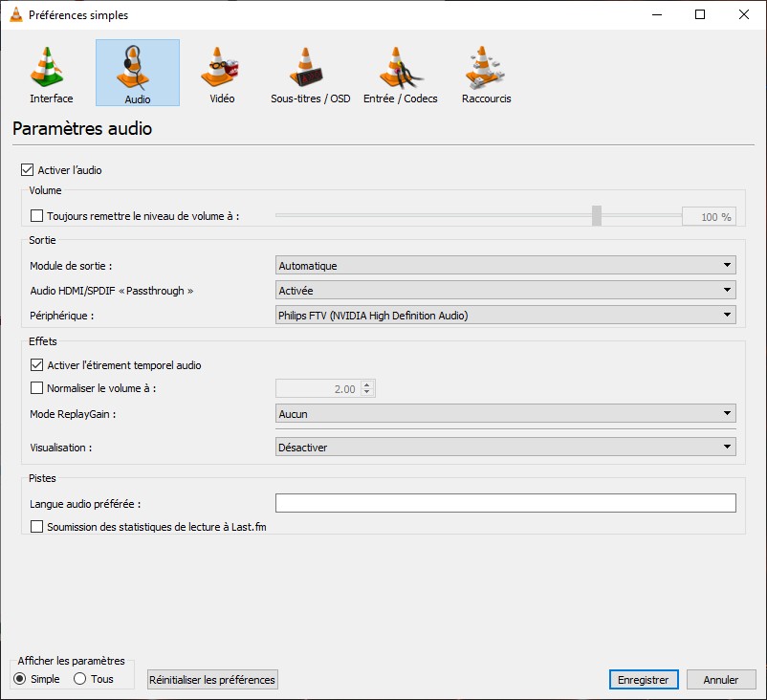
Task: Click the volume level slider handle
Action: coord(597,216)
